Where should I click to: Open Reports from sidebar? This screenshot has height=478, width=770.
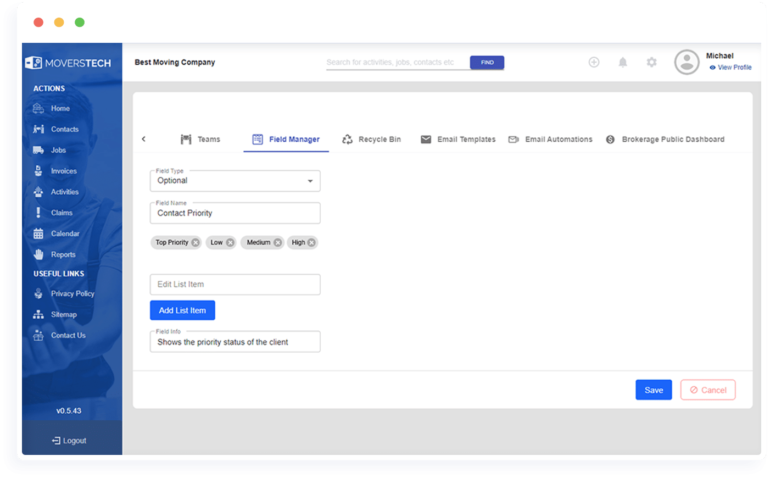pos(63,254)
